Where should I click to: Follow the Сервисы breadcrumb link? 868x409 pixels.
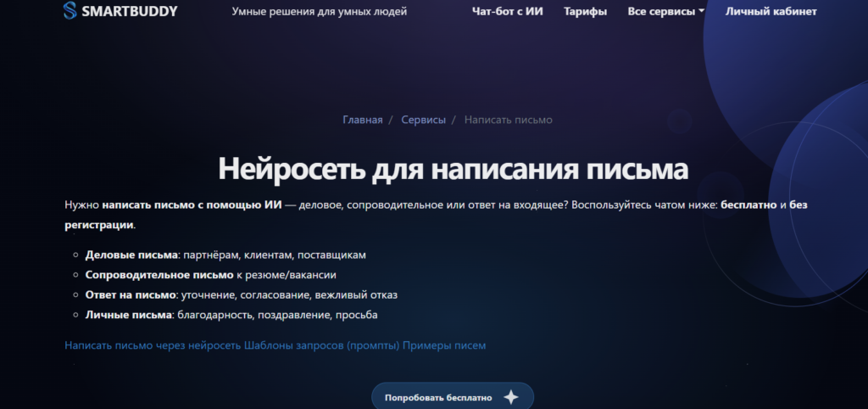424,120
